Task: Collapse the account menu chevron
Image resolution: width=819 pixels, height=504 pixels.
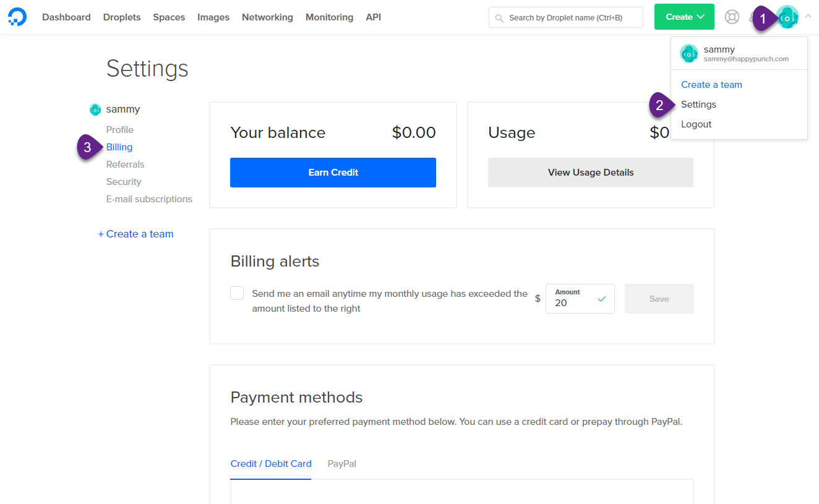Action: click(808, 17)
